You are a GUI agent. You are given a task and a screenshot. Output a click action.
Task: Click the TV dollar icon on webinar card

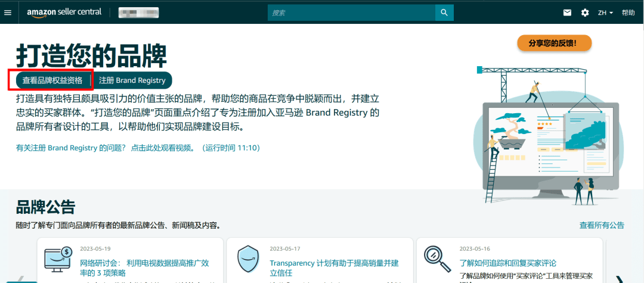point(58,260)
